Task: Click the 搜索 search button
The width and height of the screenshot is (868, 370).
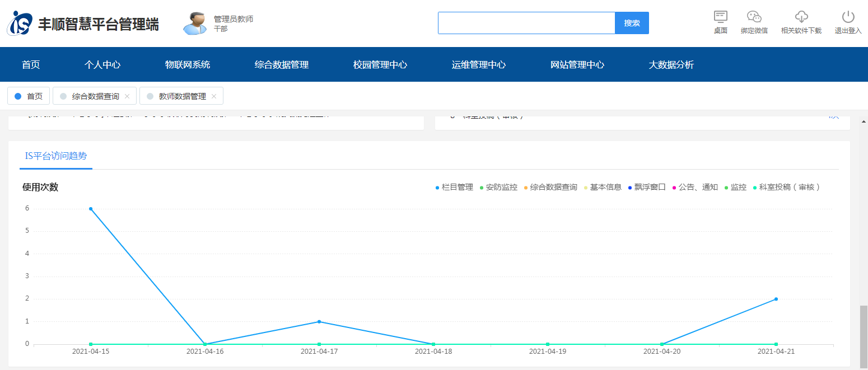Action: (x=632, y=23)
